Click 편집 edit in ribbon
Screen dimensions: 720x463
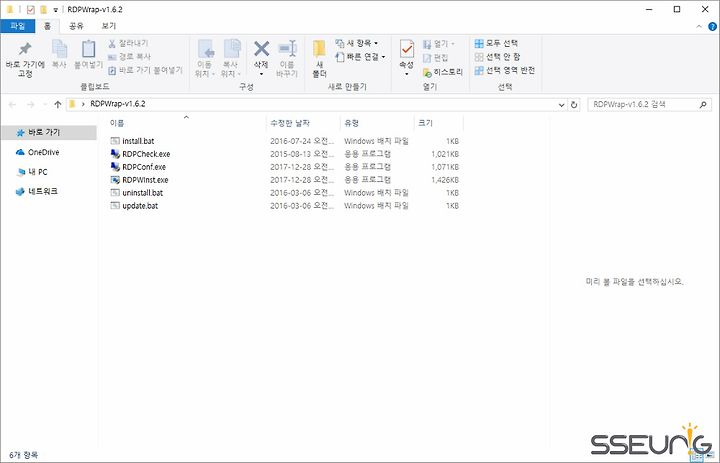click(435, 58)
